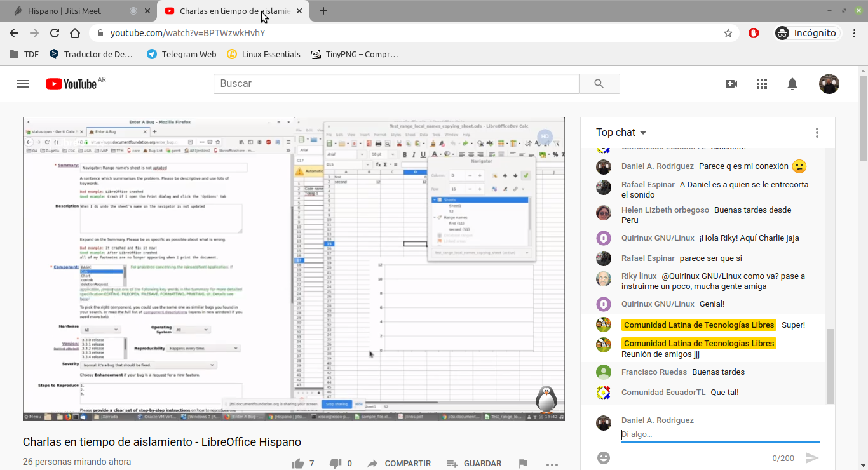Open TDF bookmarks folder
This screenshot has width=868, height=470.
pyautogui.click(x=24, y=54)
